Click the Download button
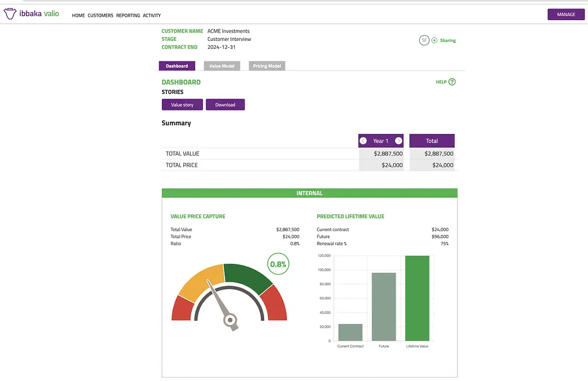Image resolution: width=588 pixels, height=381 pixels. tap(225, 105)
